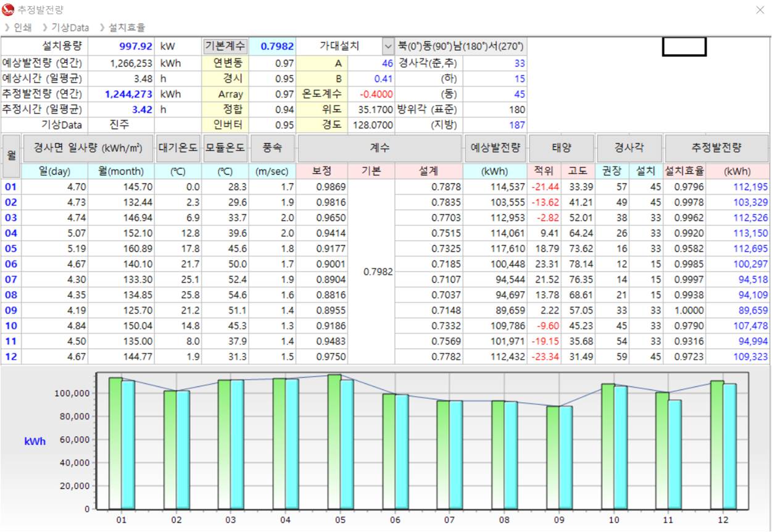The height and width of the screenshot is (532, 772).
Task: Click the 풍속 header button
Action: tap(272, 148)
